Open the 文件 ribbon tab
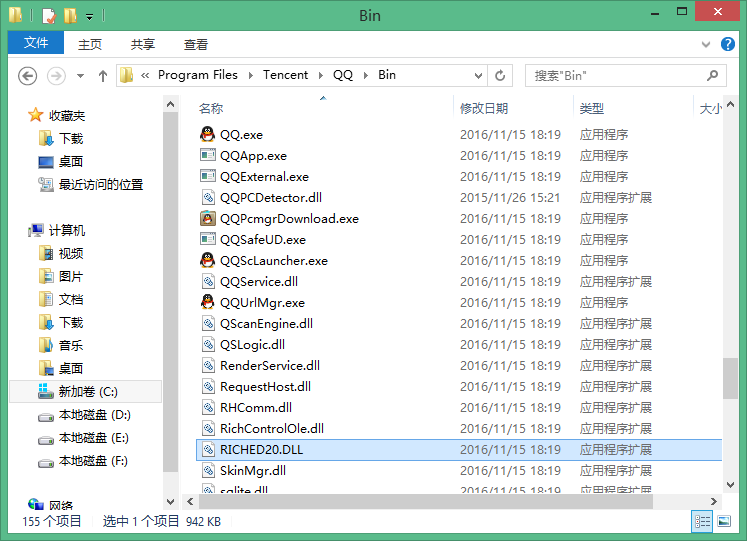747x541 pixels. pyautogui.click(x=36, y=43)
